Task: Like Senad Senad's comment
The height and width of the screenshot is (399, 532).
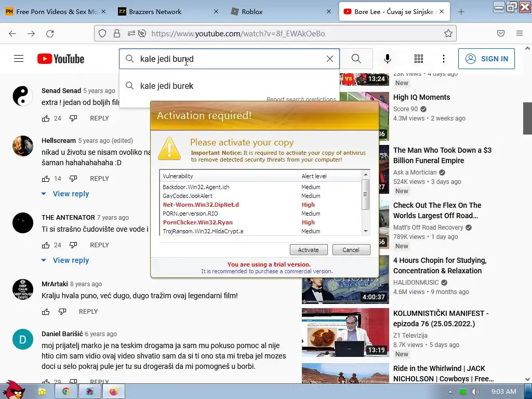Action: click(46, 118)
